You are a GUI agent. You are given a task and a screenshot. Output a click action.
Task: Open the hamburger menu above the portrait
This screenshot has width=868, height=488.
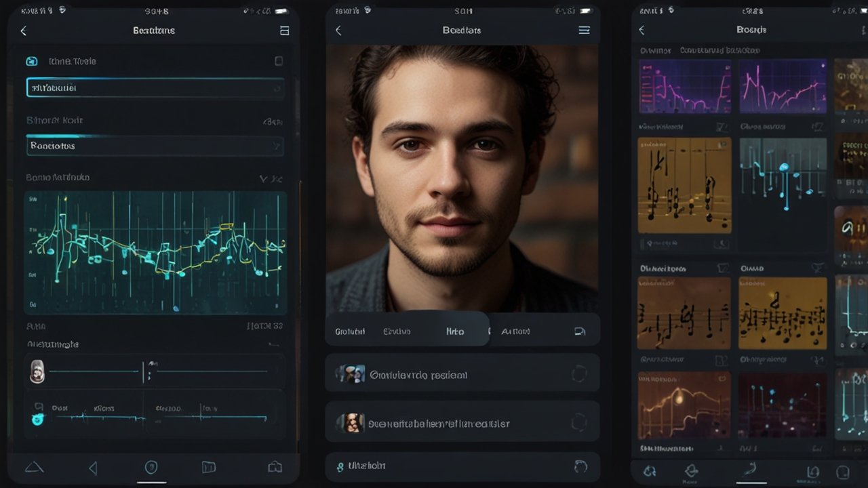click(x=584, y=30)
